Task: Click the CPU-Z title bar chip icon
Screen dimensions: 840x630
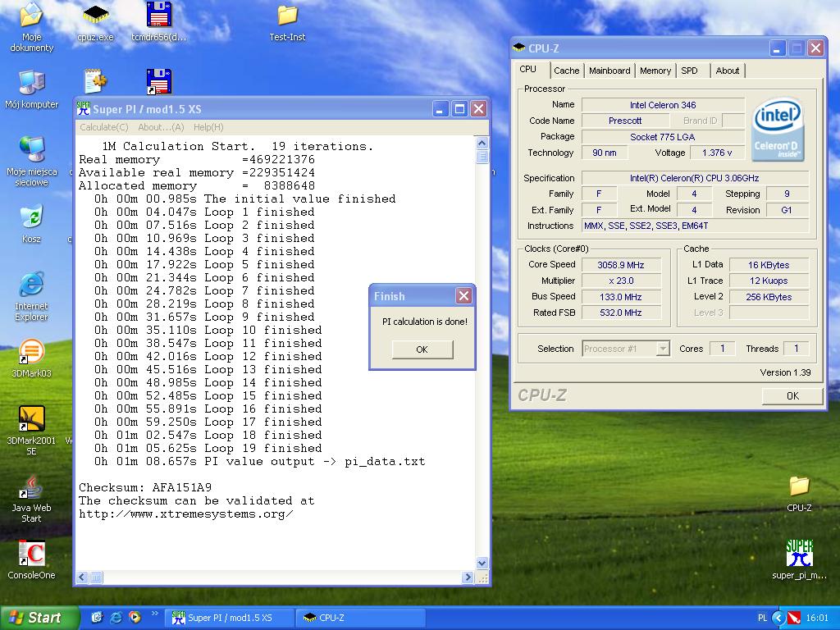Action: [x=518, y=48]
